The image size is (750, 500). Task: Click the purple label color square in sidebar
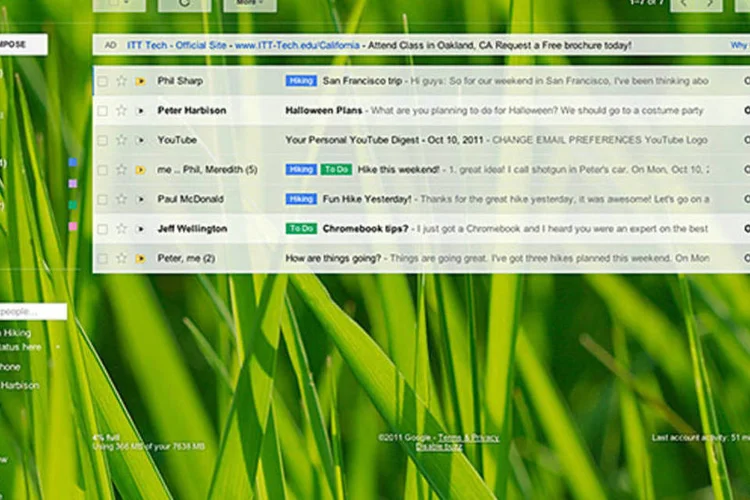(x=73, y=183)
